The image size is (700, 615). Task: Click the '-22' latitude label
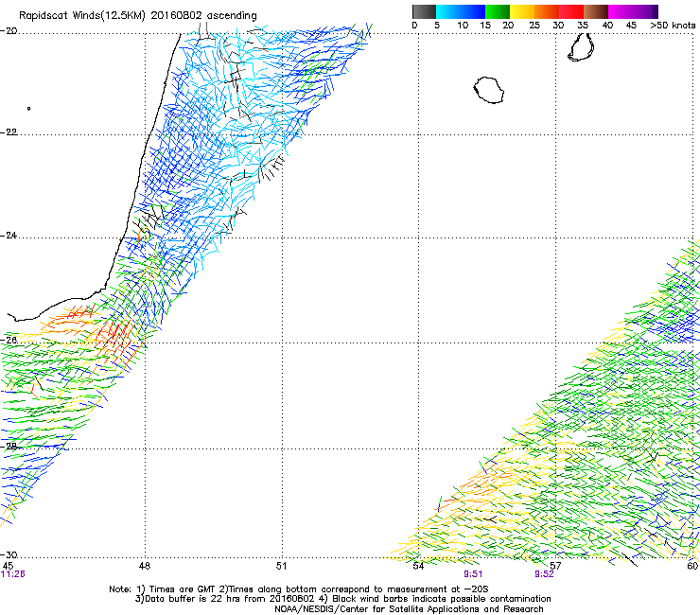9,132
